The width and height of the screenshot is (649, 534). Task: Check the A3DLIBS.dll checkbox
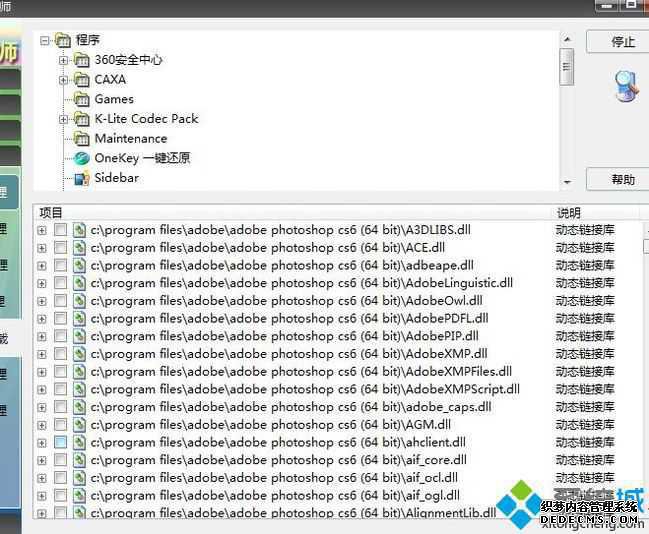60,230
